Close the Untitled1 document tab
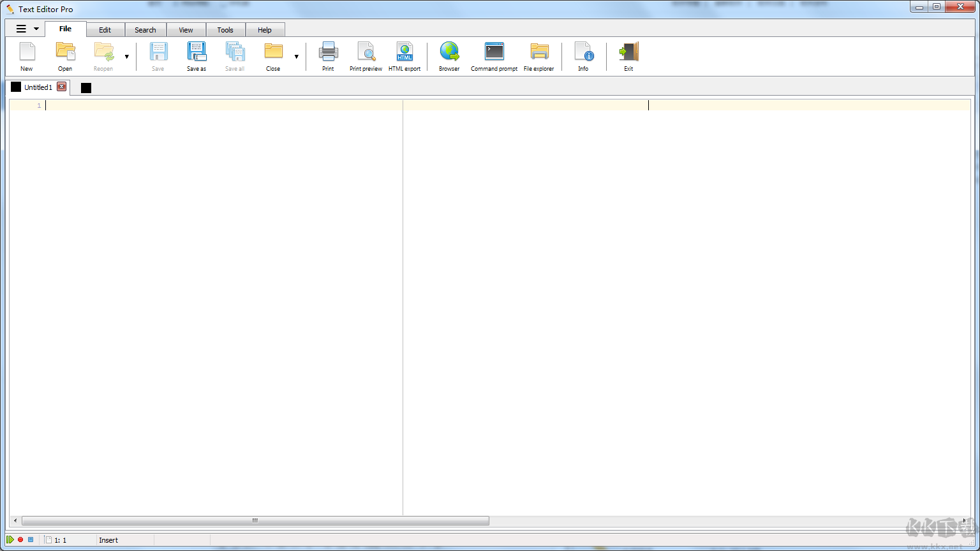 (x=61, y=87)
